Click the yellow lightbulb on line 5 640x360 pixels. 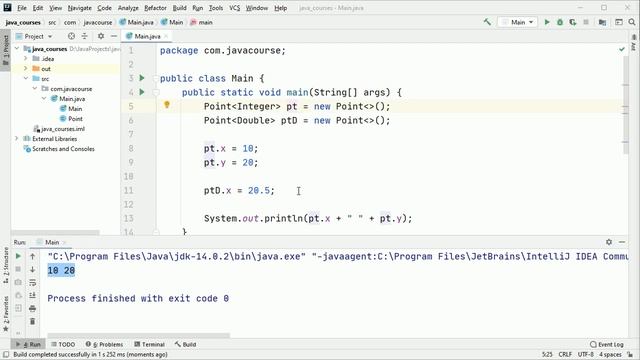click(x=167, y=105)
